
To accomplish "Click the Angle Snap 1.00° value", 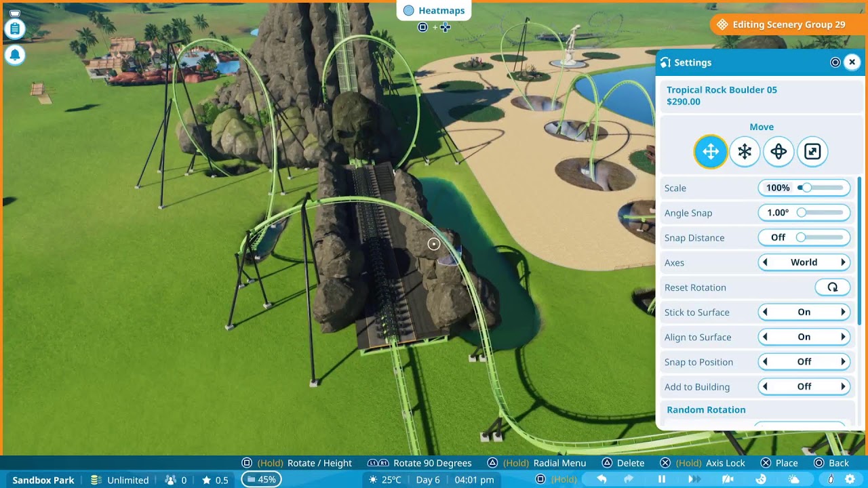I will (778, 213).
